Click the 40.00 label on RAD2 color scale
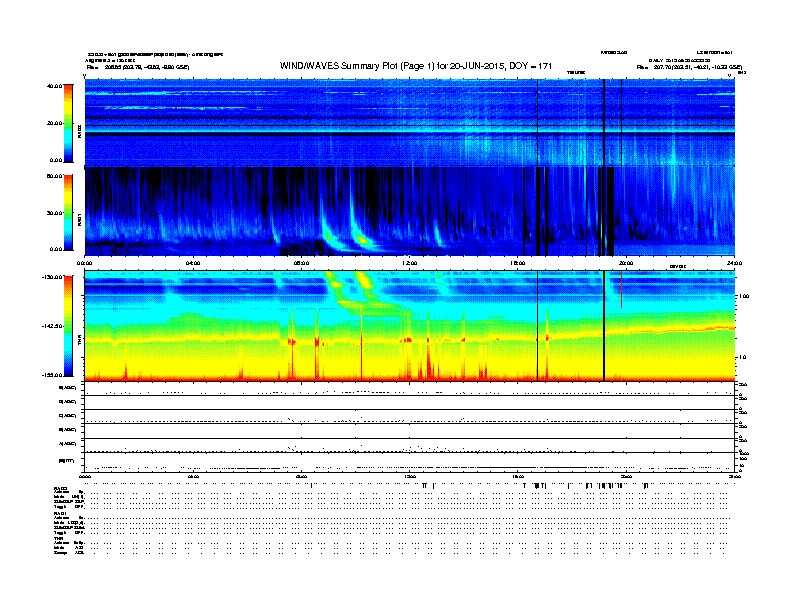This screenshot has height=612, width=792. [x=55, y=86]
